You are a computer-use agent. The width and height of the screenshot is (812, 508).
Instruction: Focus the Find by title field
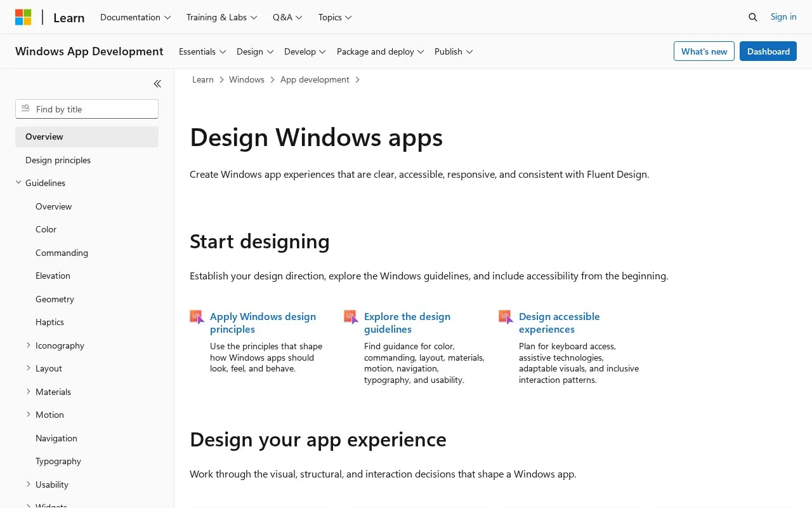point(87,109)
